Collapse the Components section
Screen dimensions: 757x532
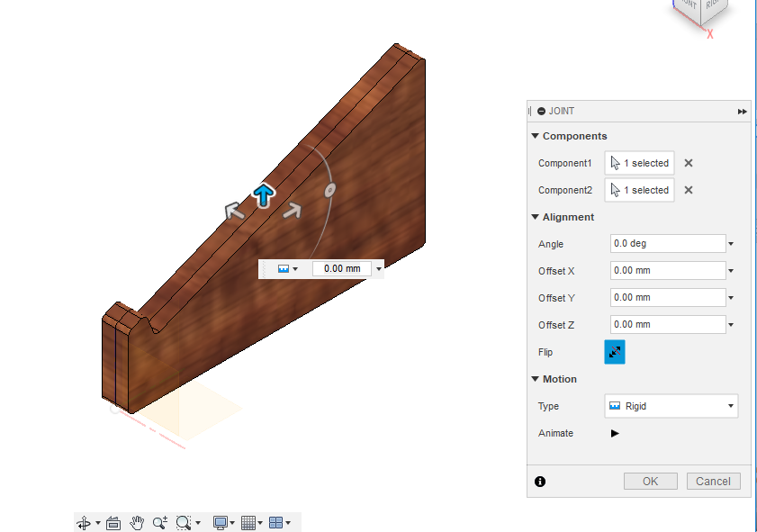click(x=535, y=136)
